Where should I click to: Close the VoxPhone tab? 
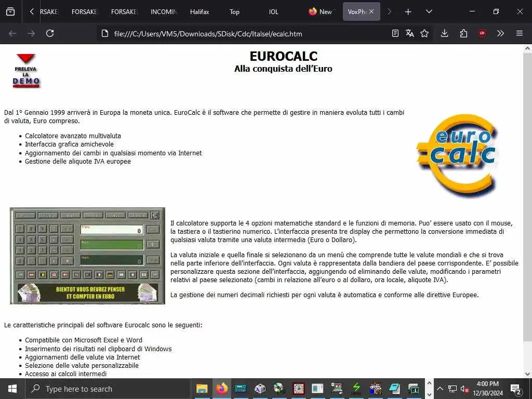point(371,11)
